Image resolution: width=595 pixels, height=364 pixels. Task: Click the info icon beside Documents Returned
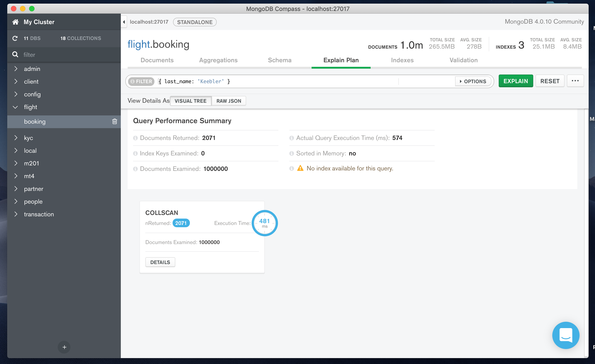(x=136, y=138)
